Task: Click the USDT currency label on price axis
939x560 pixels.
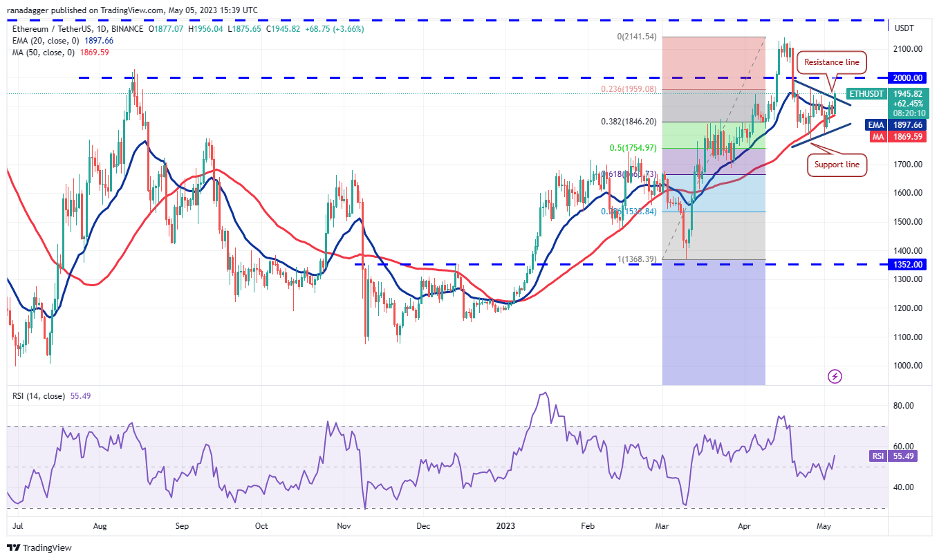Action: pos(904,28)
